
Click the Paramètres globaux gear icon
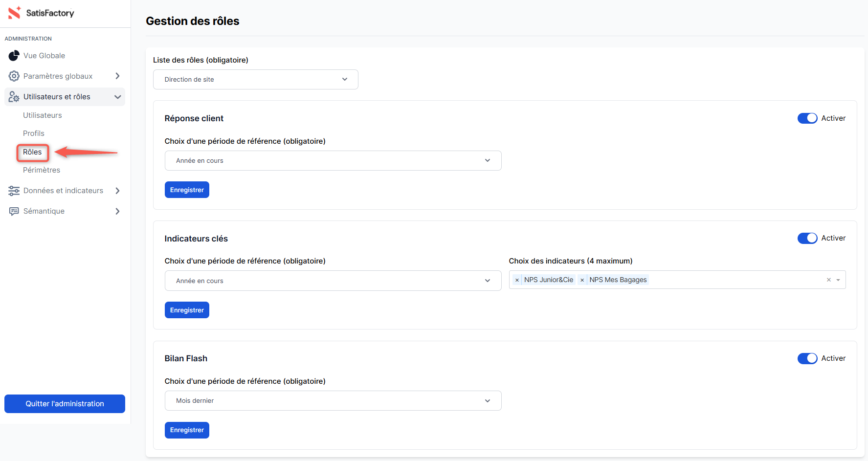click(14, 76)
